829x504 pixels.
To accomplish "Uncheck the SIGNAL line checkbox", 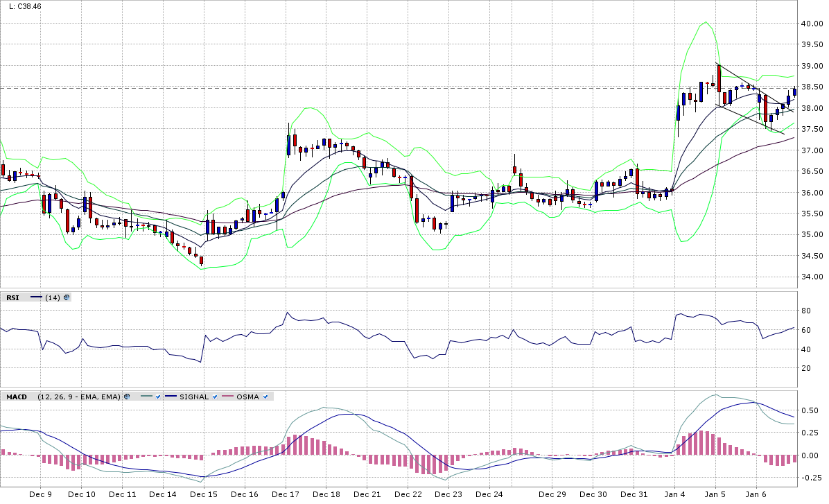I will (x=215, y=397).
